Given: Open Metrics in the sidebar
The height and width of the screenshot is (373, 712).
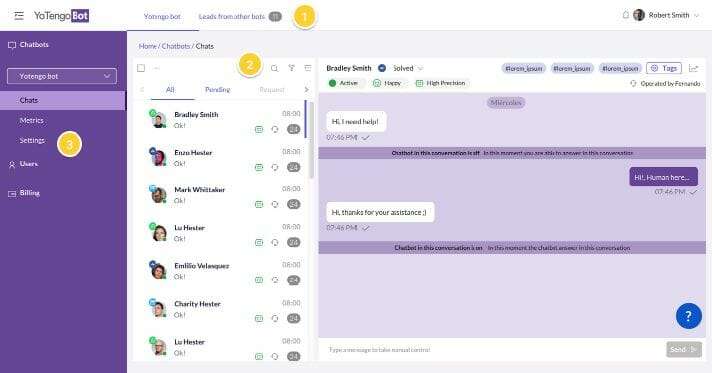Looking at the screenshot, I should (31, 120).
